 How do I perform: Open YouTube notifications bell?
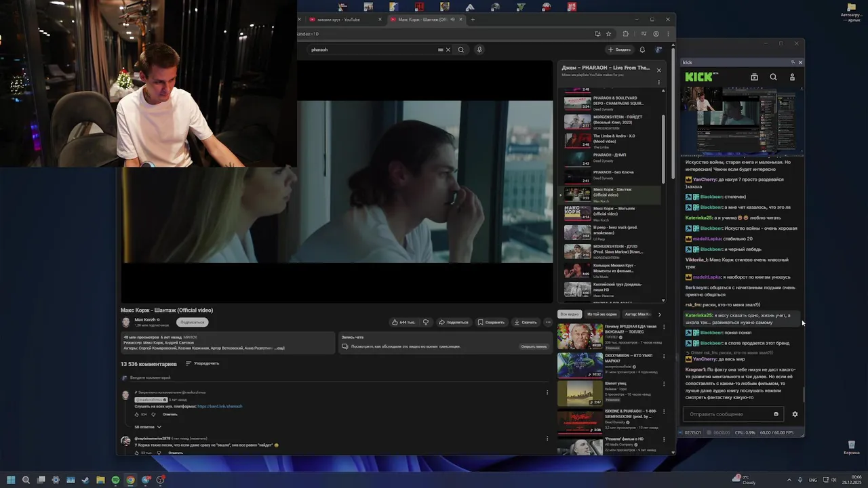[x=642, y=49]
